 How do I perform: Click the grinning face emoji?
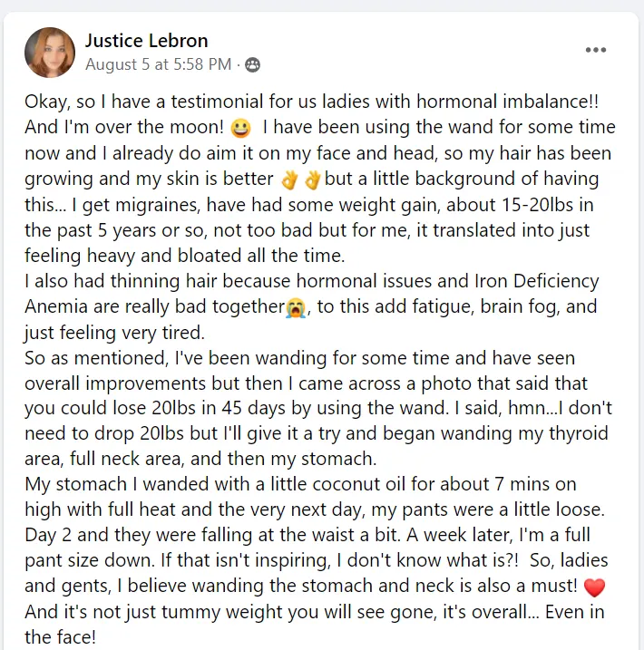(x=240, y=129)
